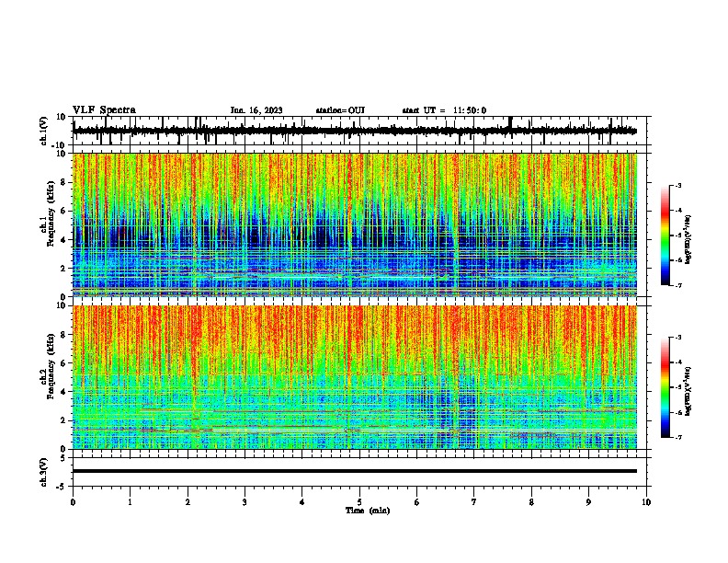Click the ch.3 flat voltage trace line
Viewport: 728px width, 563px height.
coord(355,471)
